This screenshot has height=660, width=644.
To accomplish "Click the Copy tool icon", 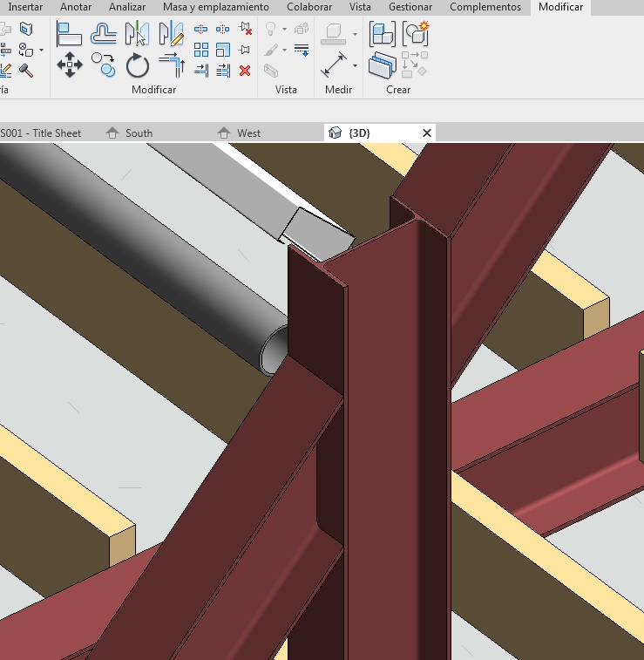I will point(104,65).
